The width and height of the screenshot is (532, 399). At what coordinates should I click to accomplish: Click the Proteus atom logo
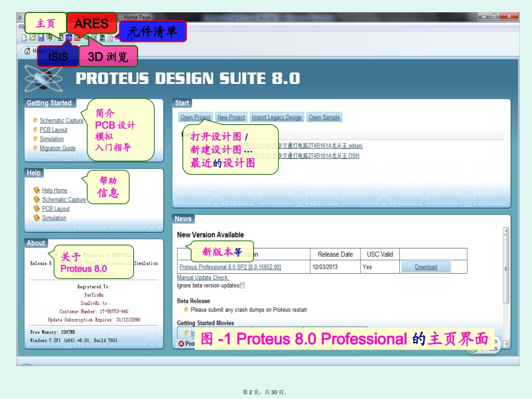pos(43,79)
